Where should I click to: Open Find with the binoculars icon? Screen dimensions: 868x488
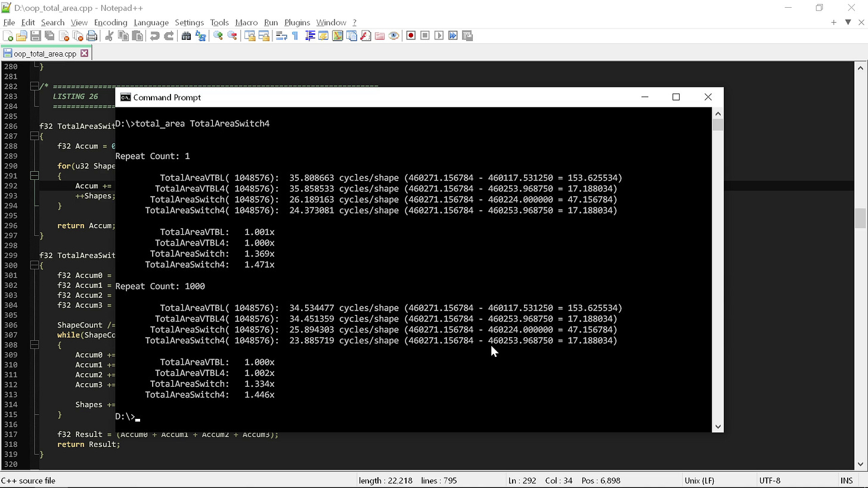[x=186, y=36]
